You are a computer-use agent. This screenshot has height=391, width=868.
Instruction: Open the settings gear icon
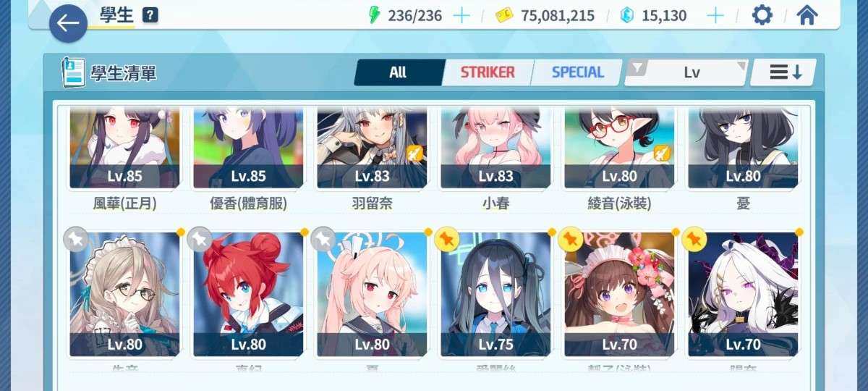click(762, 15)
